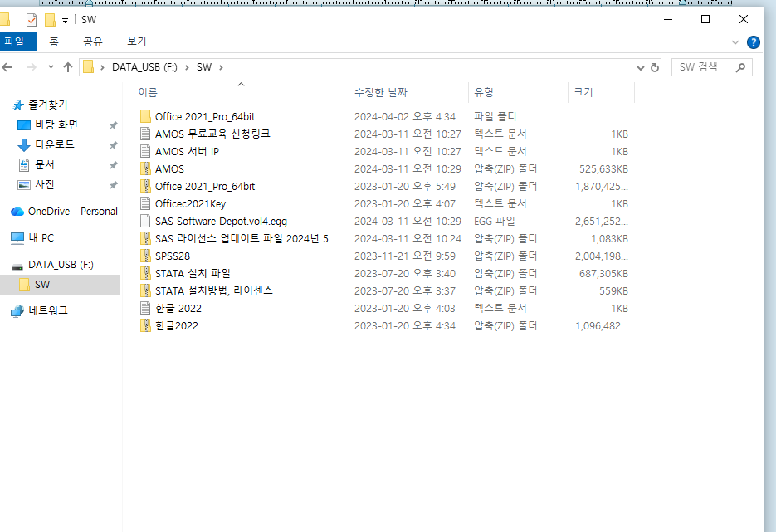Image resolution: width=776 pixels, height=532 pixels.
Task: Click the pin icon next to 바탕 화면
Action: 114,125
